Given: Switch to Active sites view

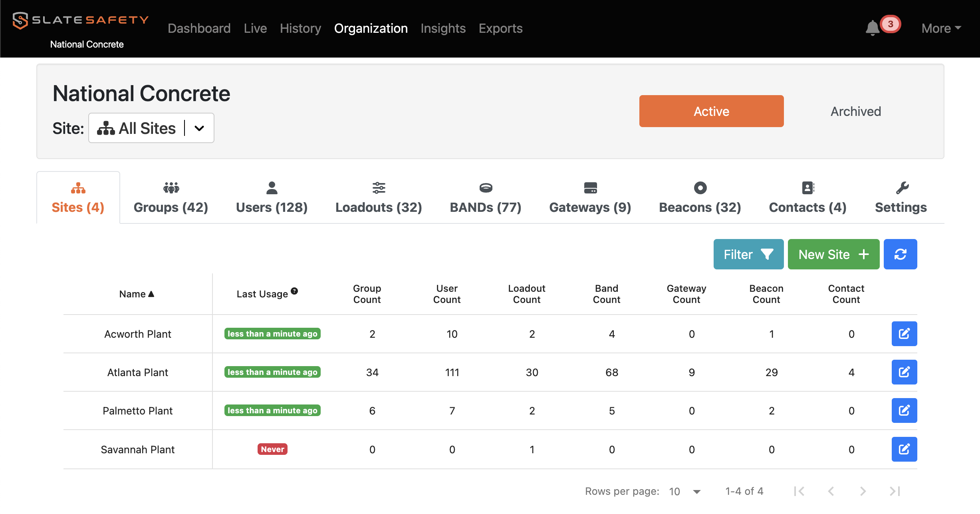Looking at the screenshot, I should (x=711, y=111).
